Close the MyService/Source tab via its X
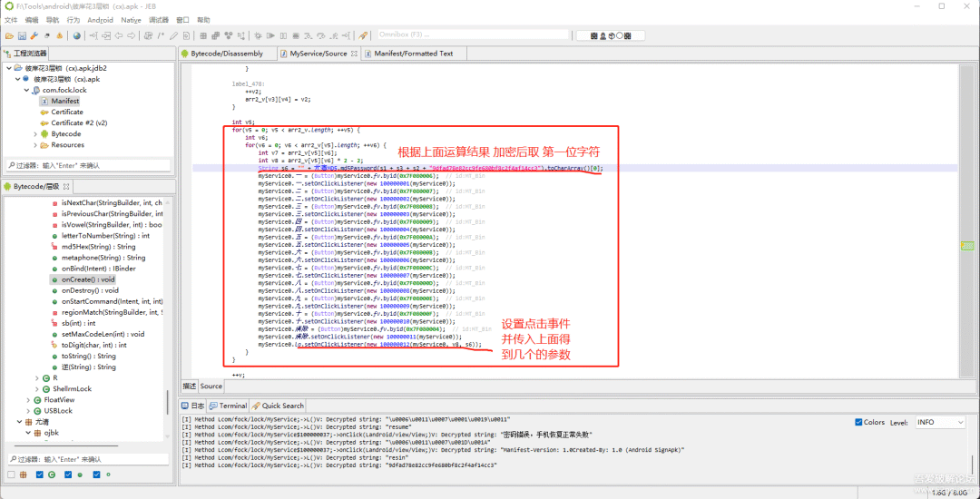Viewport: 980px width, 499px height. coord(354,54)
